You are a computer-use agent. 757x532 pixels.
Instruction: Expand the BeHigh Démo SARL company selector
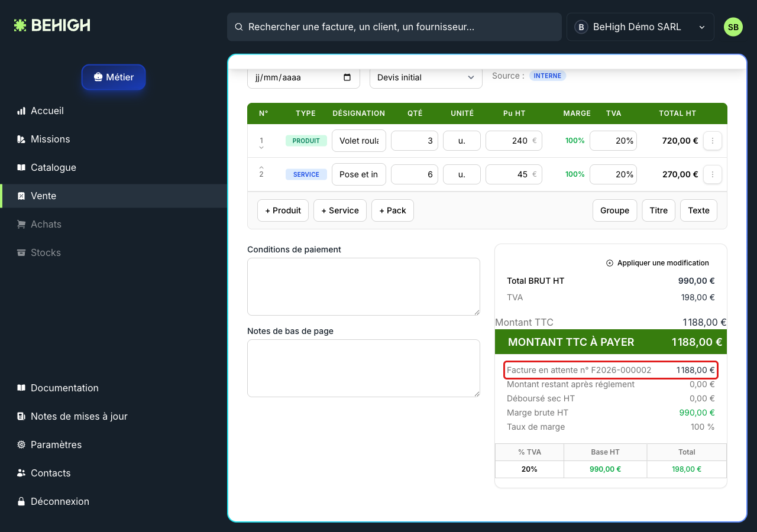point(640,27)
